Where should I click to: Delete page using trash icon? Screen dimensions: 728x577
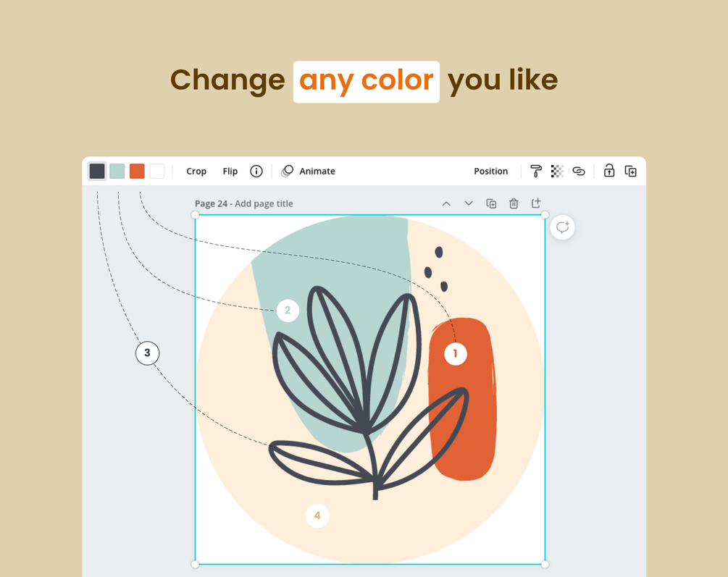[514, 203]
